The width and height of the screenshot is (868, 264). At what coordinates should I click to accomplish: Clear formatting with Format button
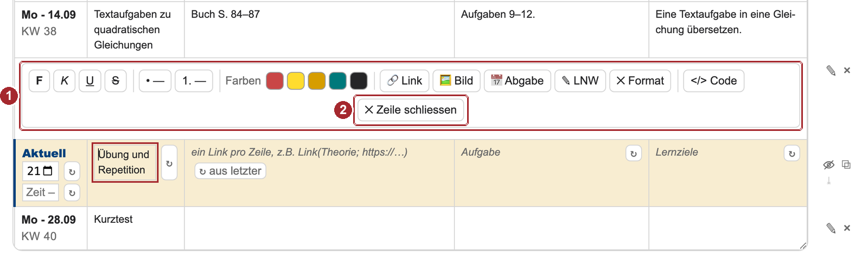pyautogui.click(x=640, y=81)
